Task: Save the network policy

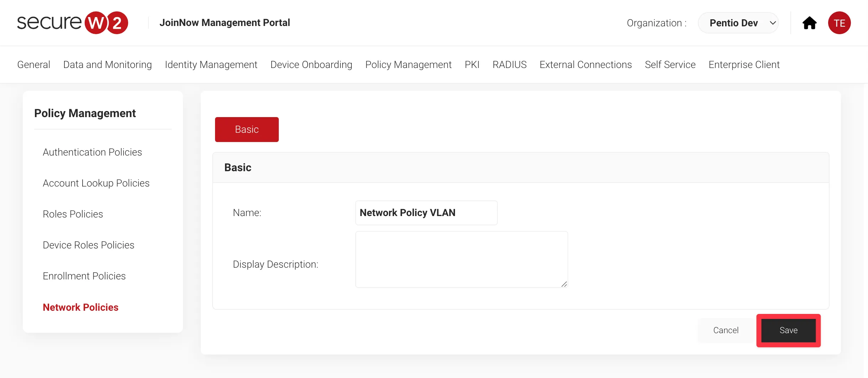Action: 788,330
